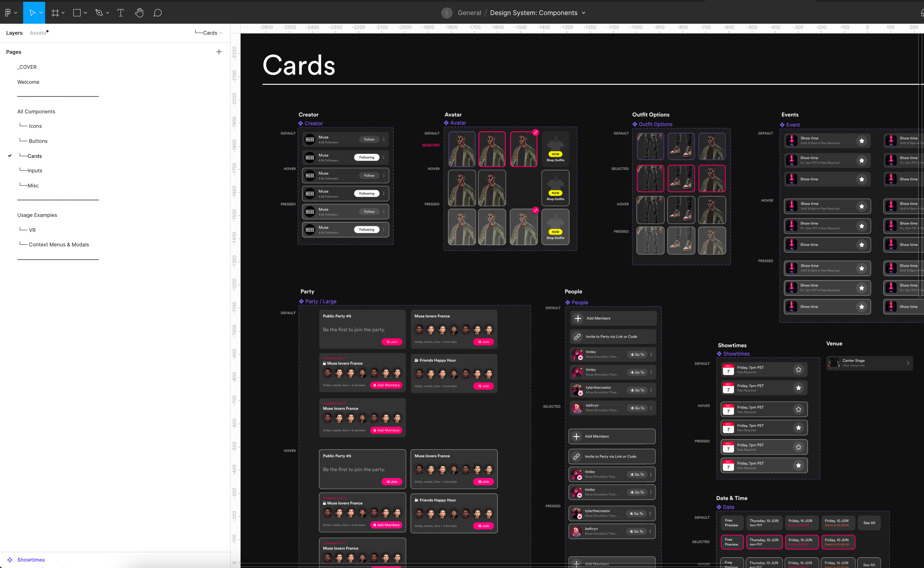The width and height of the screenshot is (924, 568).
Task: Select the Text tool
Action: coord(121,12)
